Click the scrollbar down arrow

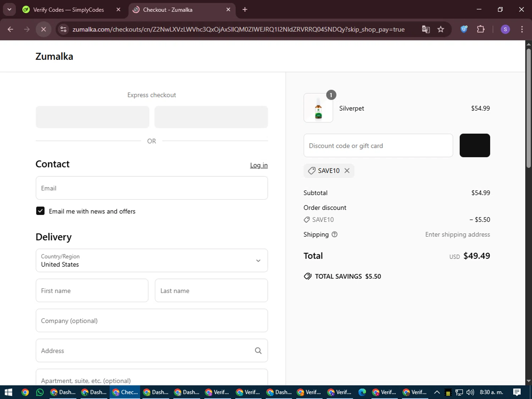(x=528, y=381)
